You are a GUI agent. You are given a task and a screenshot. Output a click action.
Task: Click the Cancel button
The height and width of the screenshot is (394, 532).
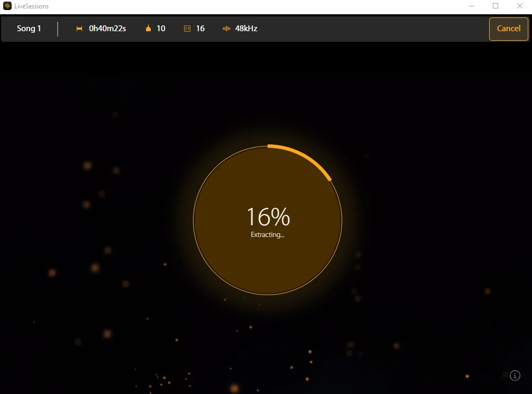pyautogui.click(x=508, y=29)
